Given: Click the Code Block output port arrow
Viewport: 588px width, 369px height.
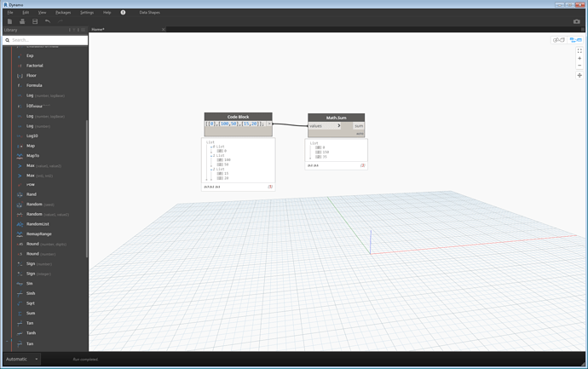Looking at the screenshot, I should 269,124.
